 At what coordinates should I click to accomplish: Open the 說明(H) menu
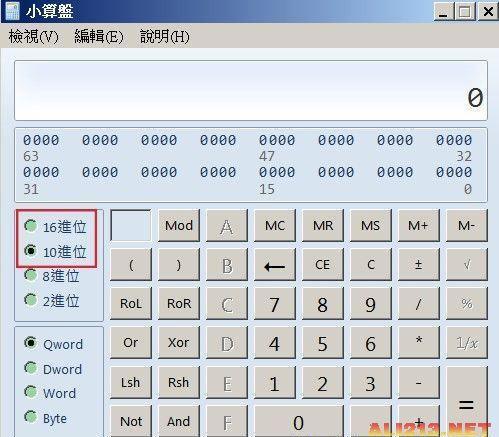pyautogui.click(x=165, y=36)
